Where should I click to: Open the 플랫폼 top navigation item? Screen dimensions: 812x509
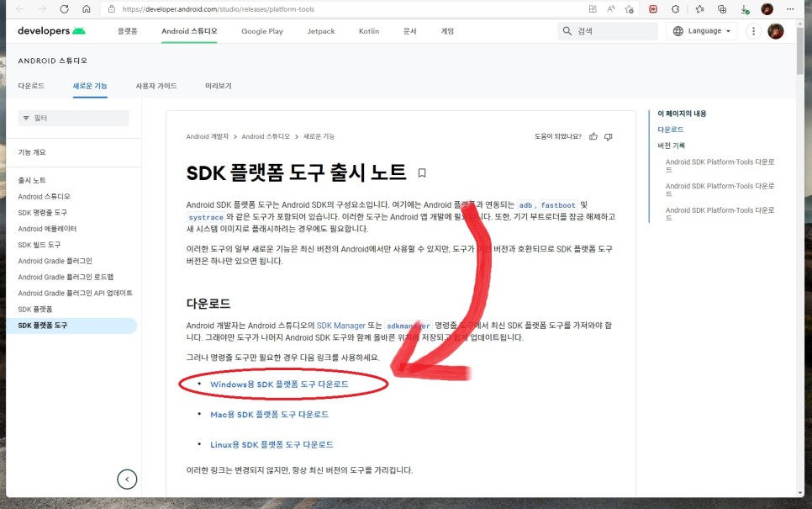click(128, 31)
